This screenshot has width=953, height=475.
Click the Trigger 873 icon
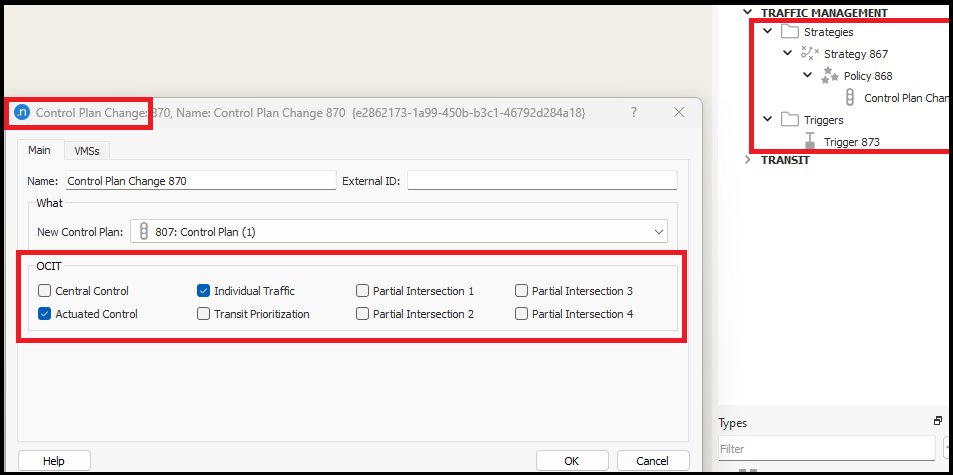810,142
